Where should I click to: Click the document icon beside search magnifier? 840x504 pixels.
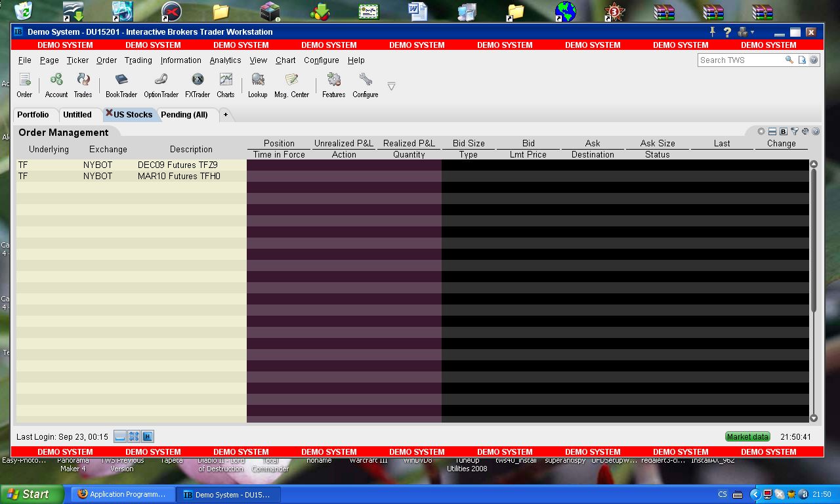(802, 60)
